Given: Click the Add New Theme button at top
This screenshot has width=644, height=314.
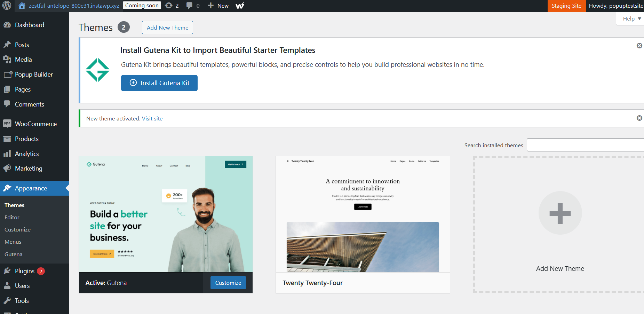Looking at the screenshot, I should point(167,28).
